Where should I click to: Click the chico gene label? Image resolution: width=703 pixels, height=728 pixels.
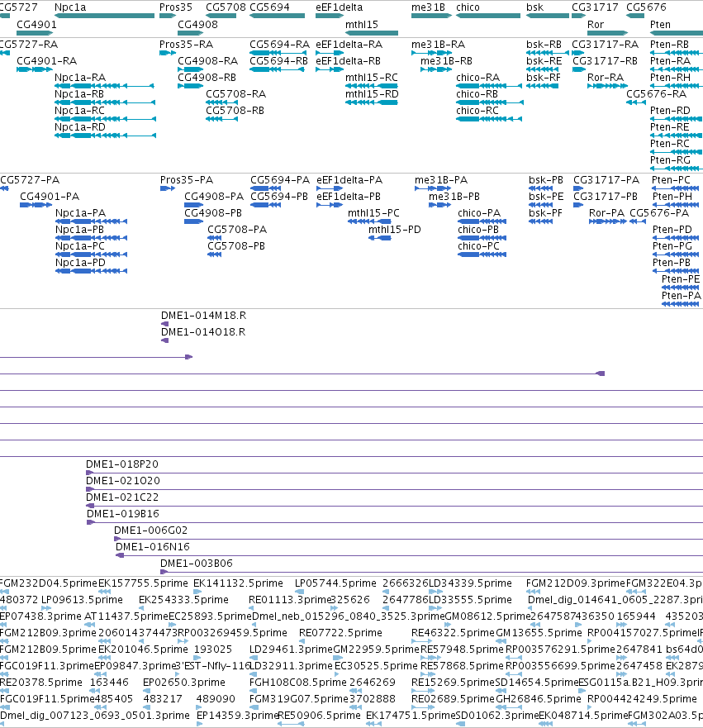(x=468, y=7)
